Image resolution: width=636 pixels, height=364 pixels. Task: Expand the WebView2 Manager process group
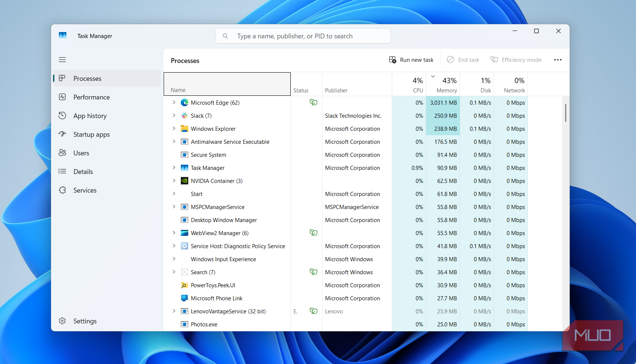[x=174, y=233]
